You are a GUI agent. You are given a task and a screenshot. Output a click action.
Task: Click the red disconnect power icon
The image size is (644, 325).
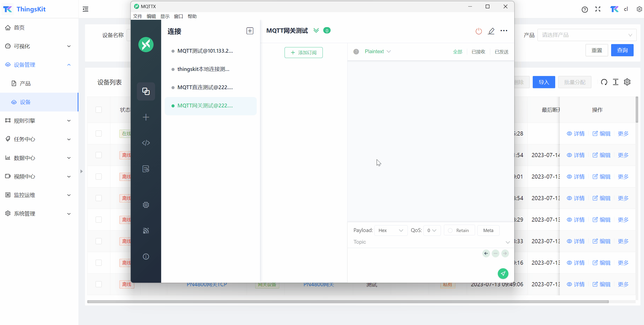click(479, 31)
